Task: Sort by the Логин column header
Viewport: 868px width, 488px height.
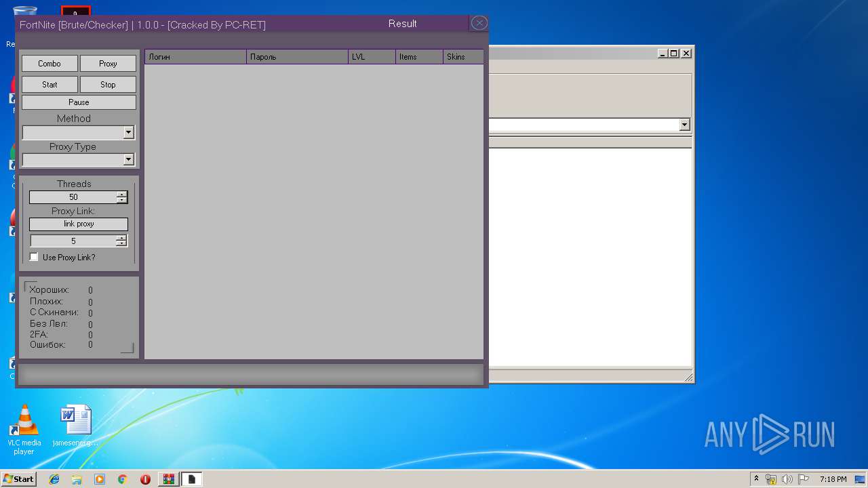Action: click(x=195, y=57)
